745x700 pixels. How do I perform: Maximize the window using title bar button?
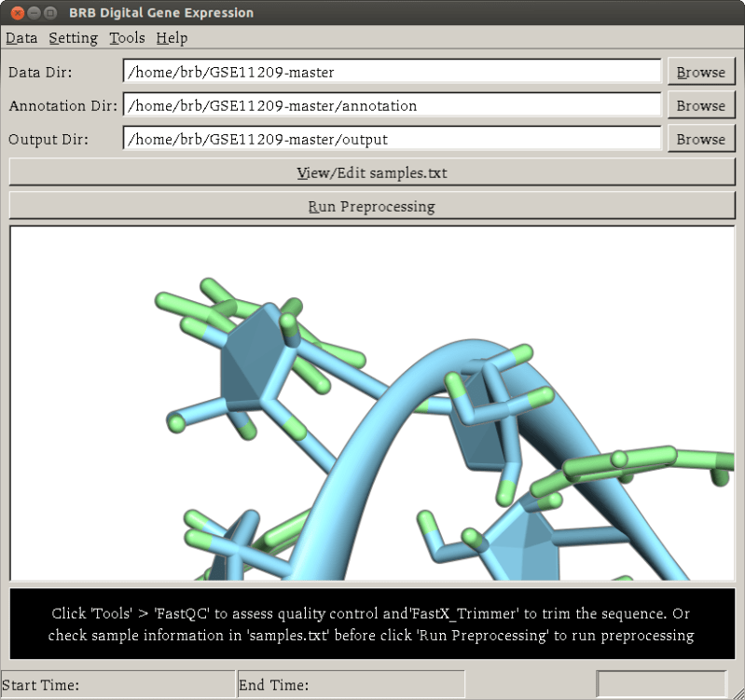pos(50,13)
